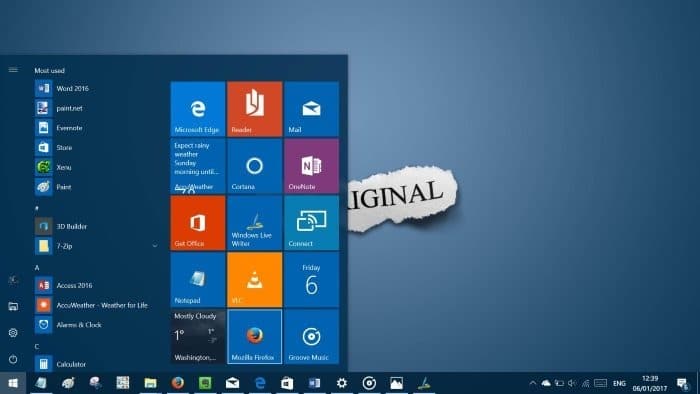Open Notepad from the taskbar

point(41,383)
